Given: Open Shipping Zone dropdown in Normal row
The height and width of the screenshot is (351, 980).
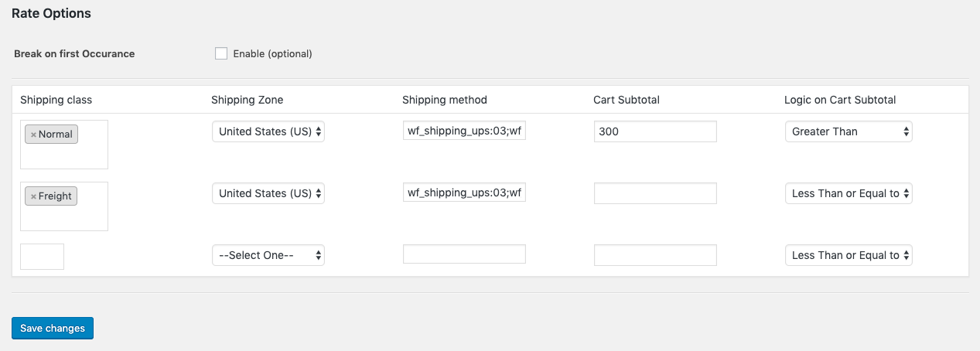Looking at the screenshot, I should [268, 131].
